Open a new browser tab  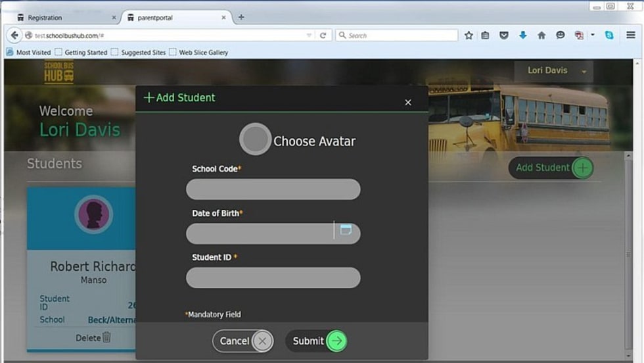pos(241,17)
